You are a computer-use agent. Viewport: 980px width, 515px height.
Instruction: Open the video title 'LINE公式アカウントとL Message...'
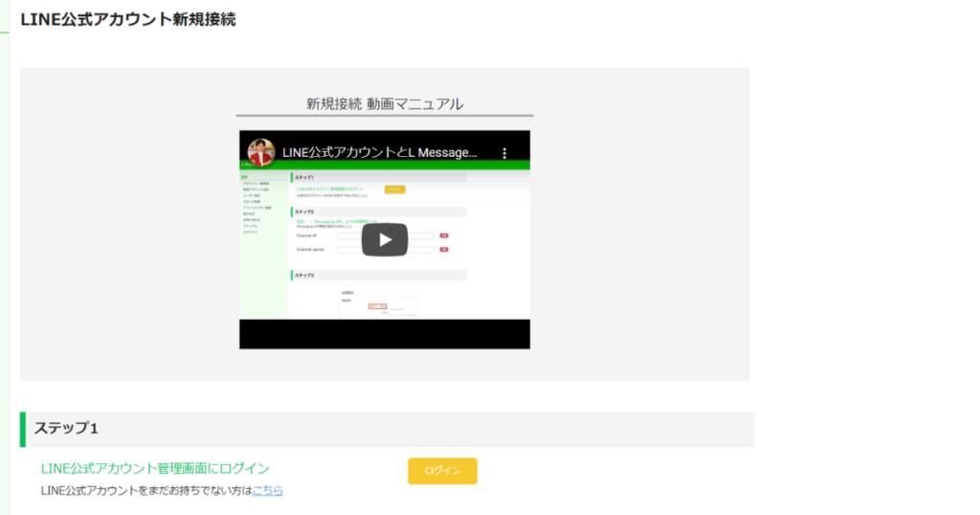[379, 152]
